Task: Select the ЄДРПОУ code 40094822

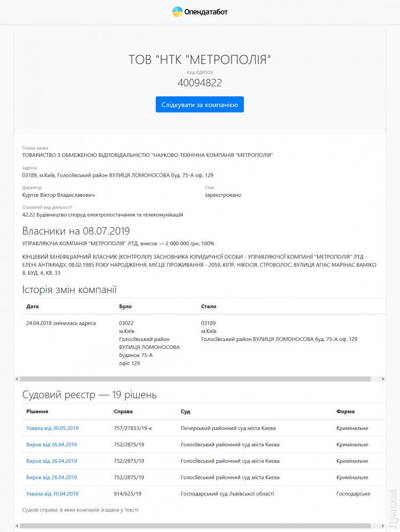Action: [200, 83]
